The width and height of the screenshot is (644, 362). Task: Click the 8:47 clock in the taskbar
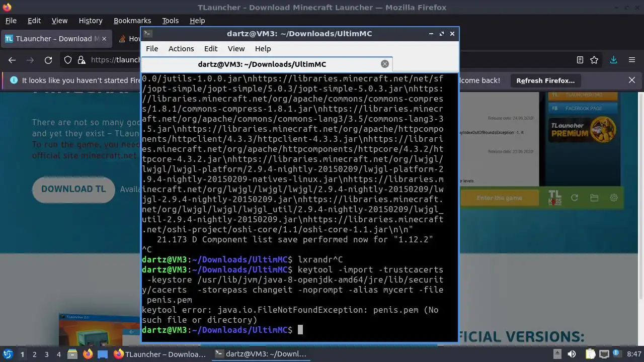(634, 354)
